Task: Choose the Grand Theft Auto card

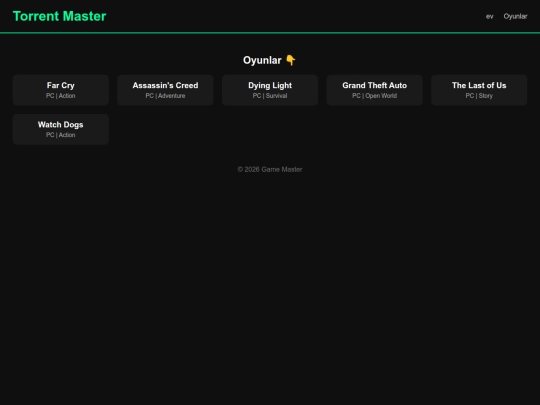Action: coord(375,90)
